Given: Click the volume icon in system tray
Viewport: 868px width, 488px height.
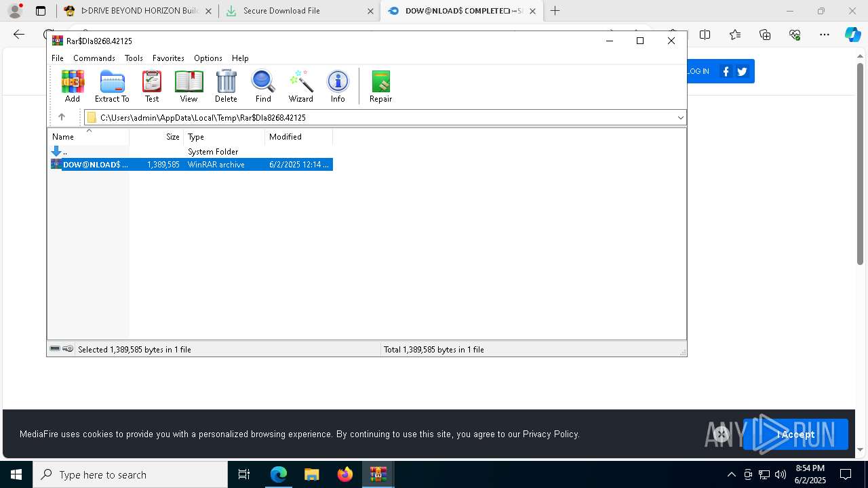Looking at the screenshot, I should [780, 474].
